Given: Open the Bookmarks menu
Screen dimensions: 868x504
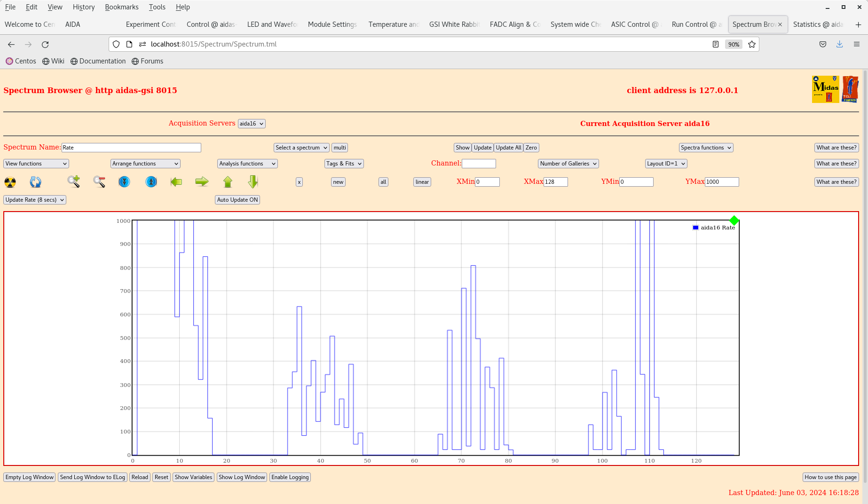Looking at the screenshot, I should point(122,7).
